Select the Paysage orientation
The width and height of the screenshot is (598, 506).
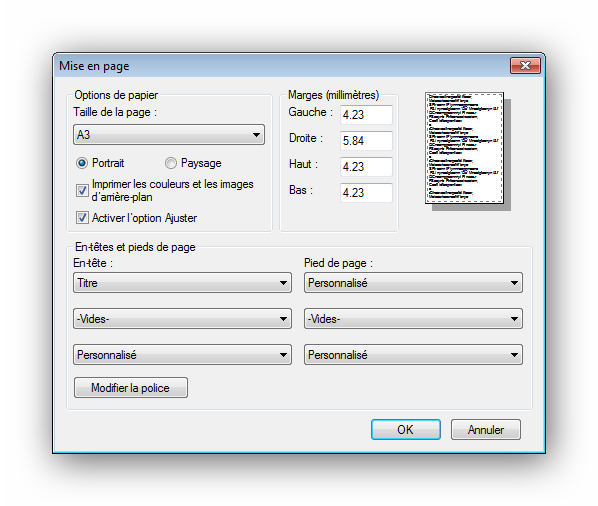point(171,163)
